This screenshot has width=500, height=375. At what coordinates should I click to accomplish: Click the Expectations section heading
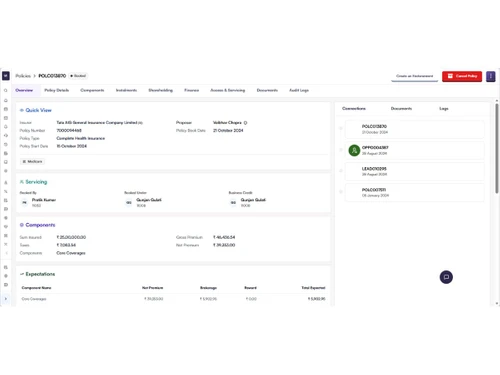point(40,274)
